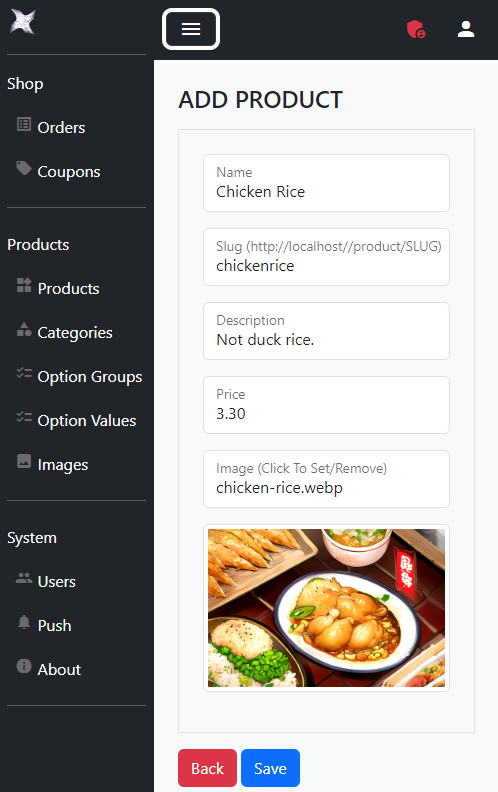The height and width of the screenshot is (792, 498).
Task: Click the Image field chicken-rice.webp
Action: 326,479
